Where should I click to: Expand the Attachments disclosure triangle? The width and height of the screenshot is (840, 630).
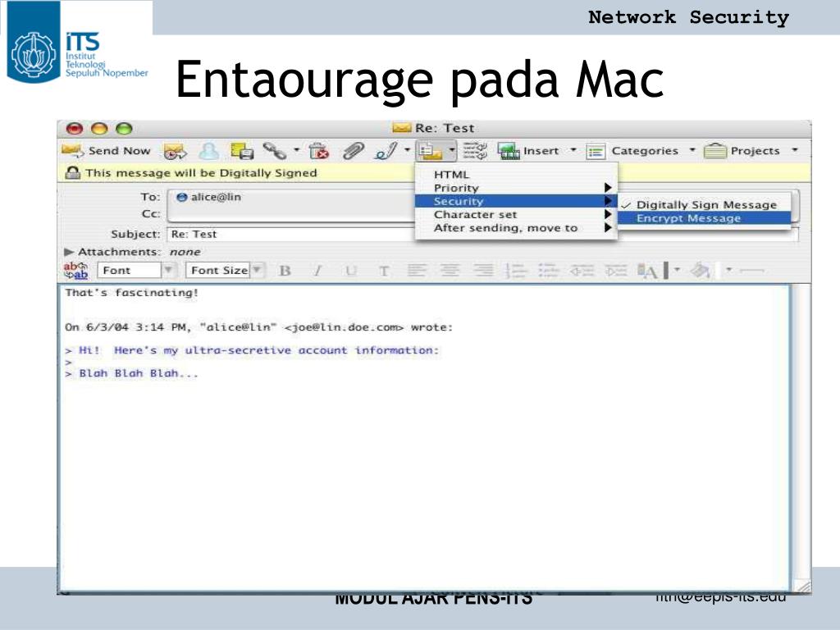69,251
